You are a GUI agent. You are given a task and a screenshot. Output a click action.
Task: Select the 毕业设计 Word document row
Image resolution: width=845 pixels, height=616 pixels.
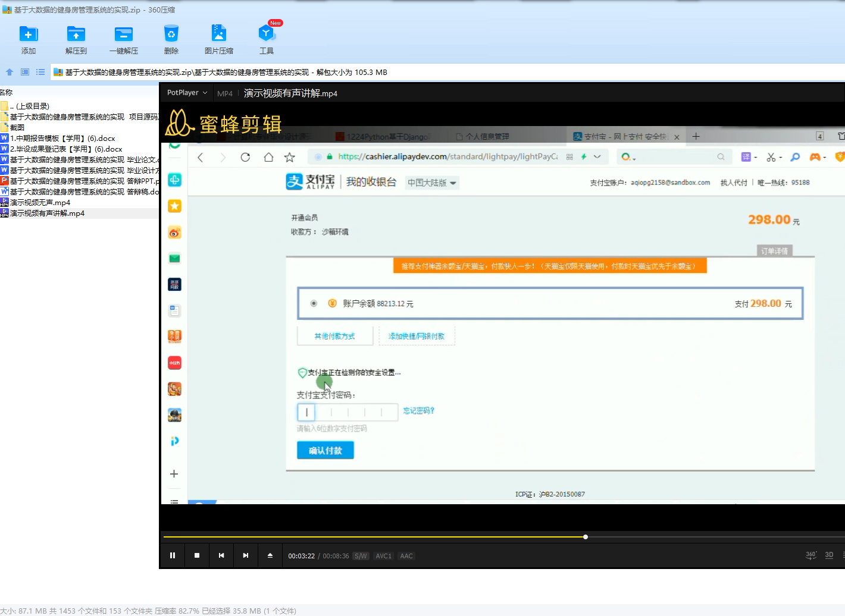(80, 171)
